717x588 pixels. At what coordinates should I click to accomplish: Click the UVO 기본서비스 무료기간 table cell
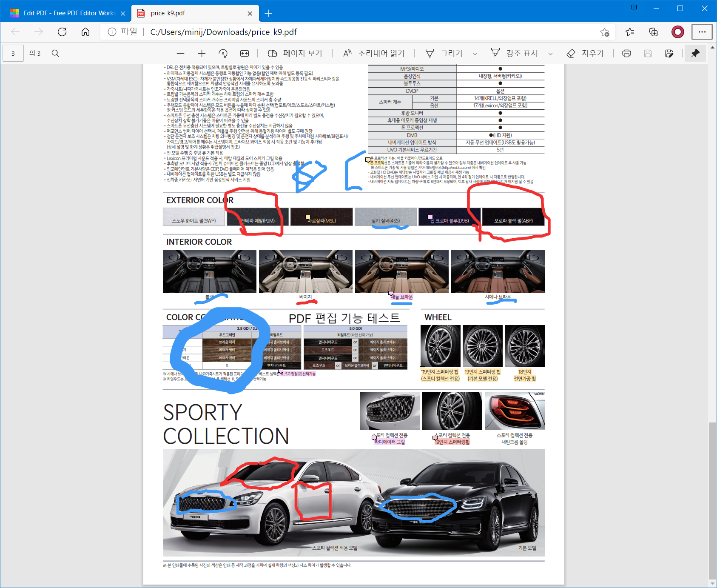[412, 150]
